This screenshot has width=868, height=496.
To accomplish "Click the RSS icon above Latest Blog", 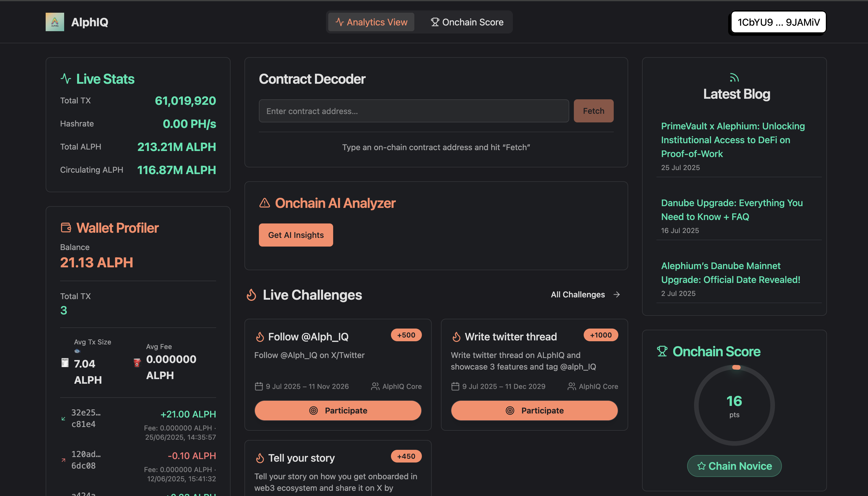I will (x=735, y=77).
